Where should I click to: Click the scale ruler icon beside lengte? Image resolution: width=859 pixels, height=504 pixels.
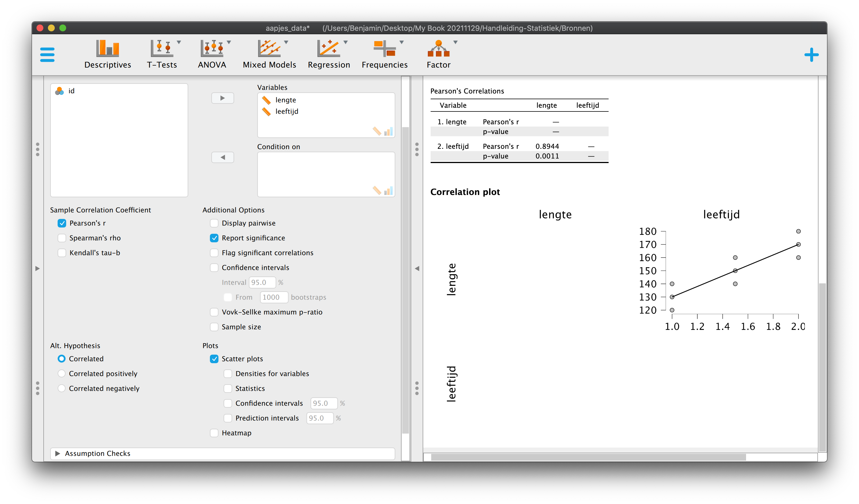tap(266, 100)
